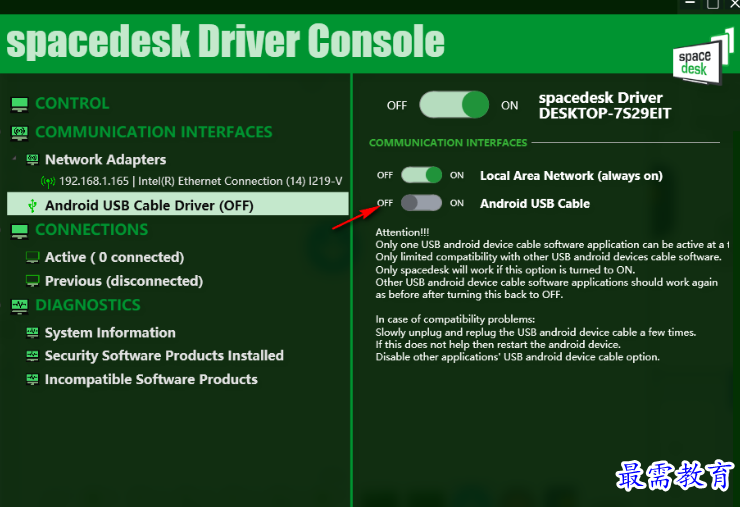The image size is (740, 507).
Task: Select Network Adapters tree item
Action: click(105, 160)
